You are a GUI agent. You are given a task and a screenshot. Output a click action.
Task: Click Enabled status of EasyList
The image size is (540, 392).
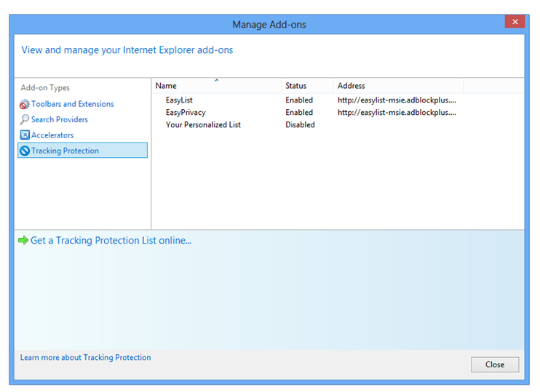(x=299, y=100)
